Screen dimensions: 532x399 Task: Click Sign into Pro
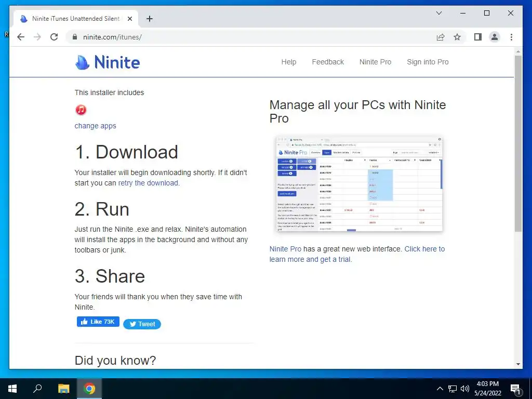tap(428, 62)
